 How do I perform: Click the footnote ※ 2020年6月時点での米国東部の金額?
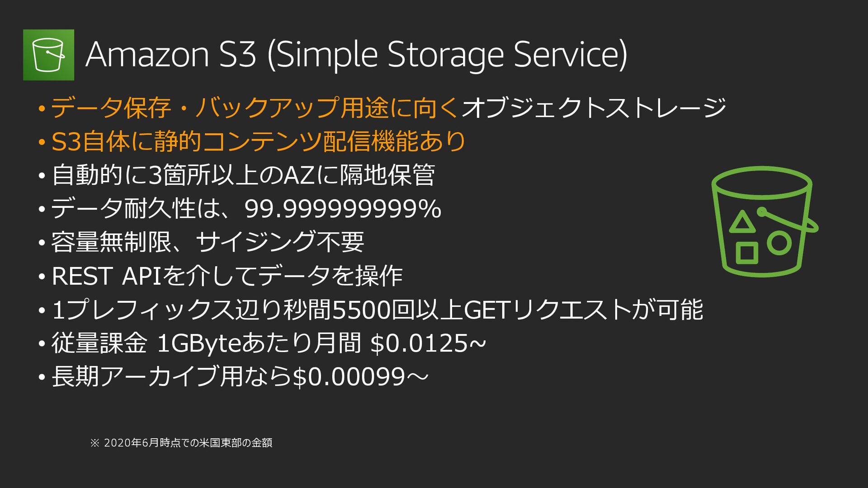181,443
